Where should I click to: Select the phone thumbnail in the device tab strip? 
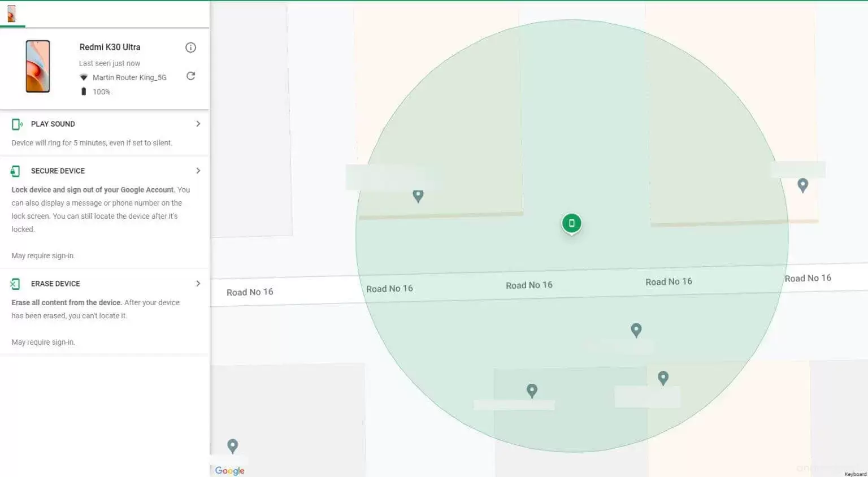[x=10, y=14]
